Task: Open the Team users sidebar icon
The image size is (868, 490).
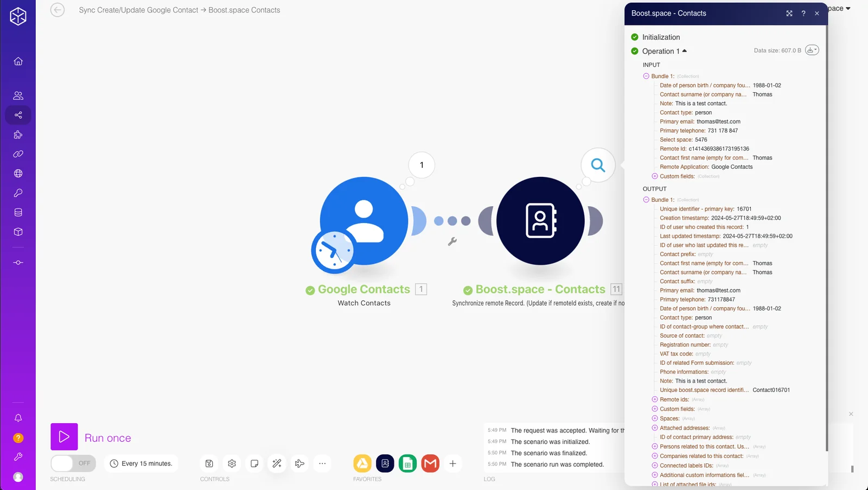Action: click(x=18, y=96)
